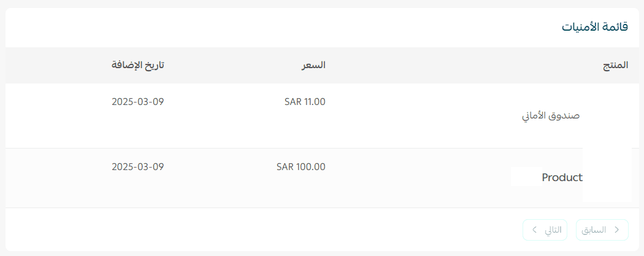Click the small blank badge left of Product

click(x=526, y=176)
